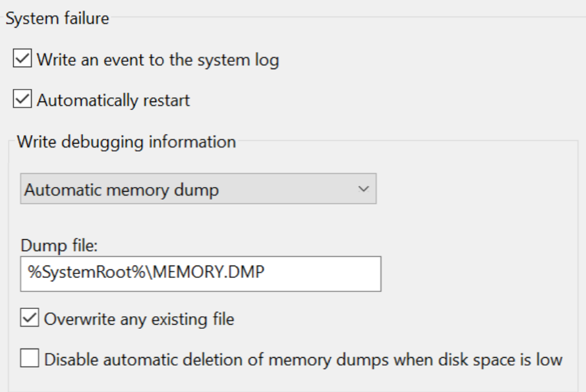Uncheck the Write an event to system log checkbox

[22, 58]
